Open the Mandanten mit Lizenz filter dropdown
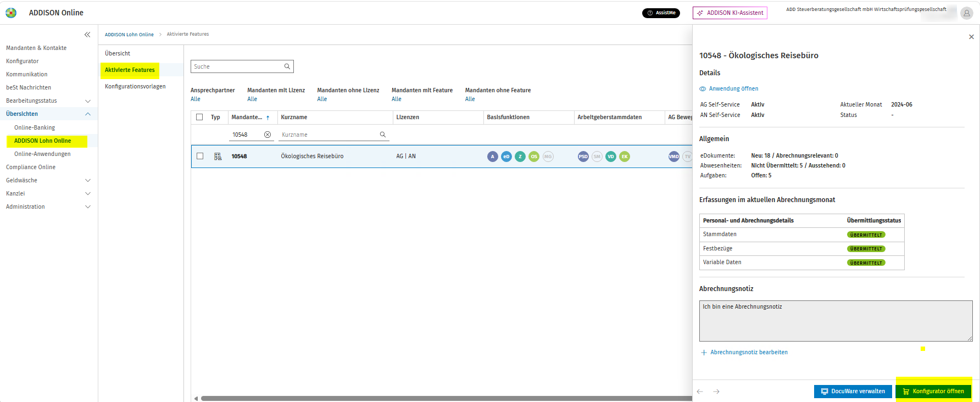The width and height of the screenshot is (980, 402). tap(252, 99)
